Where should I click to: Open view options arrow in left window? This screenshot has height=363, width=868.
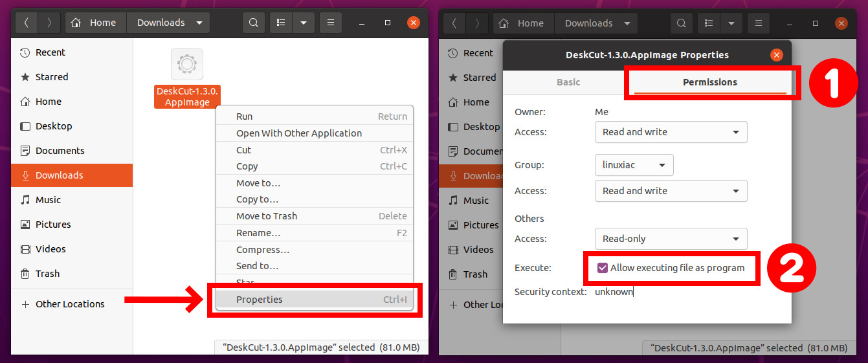click(x=303, y=23)
